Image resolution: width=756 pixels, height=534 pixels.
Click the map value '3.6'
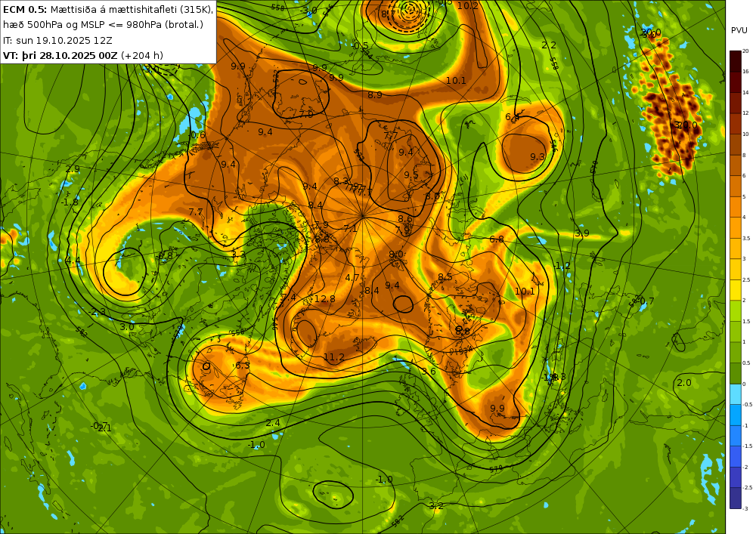click(429, 371)
